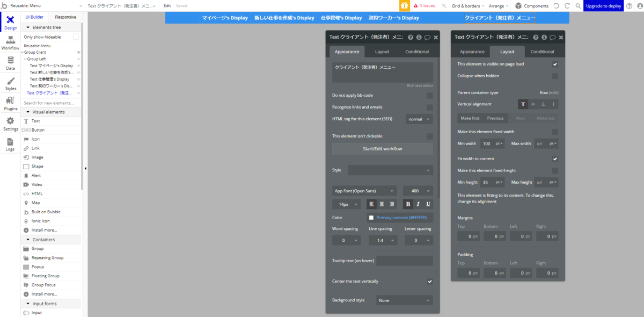Align the text center
Image resolution: width=644 pixels, height=317 pixels.
382,204
